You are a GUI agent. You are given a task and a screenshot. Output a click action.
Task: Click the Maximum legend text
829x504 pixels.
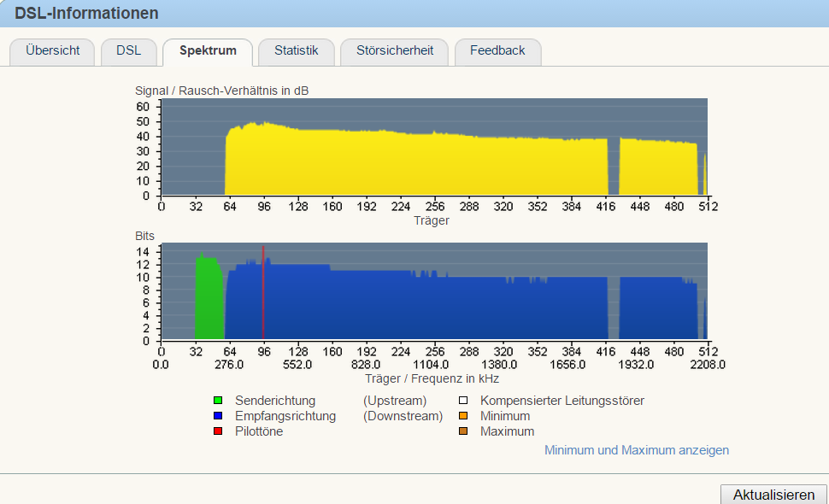(x=507, y=431)
